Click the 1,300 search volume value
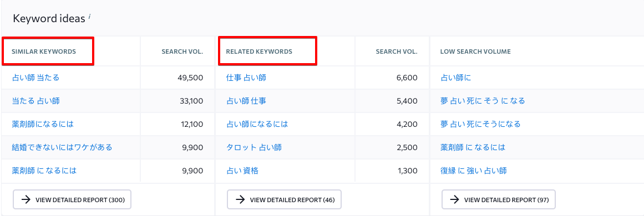Image resolution: width=644 pixels, height=216 pixels. tap(408, 171)
